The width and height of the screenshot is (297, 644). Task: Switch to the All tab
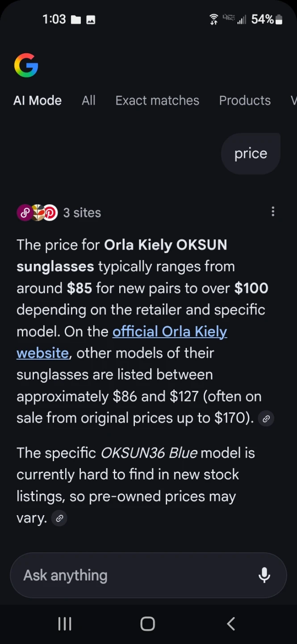(x=88, y=100)
